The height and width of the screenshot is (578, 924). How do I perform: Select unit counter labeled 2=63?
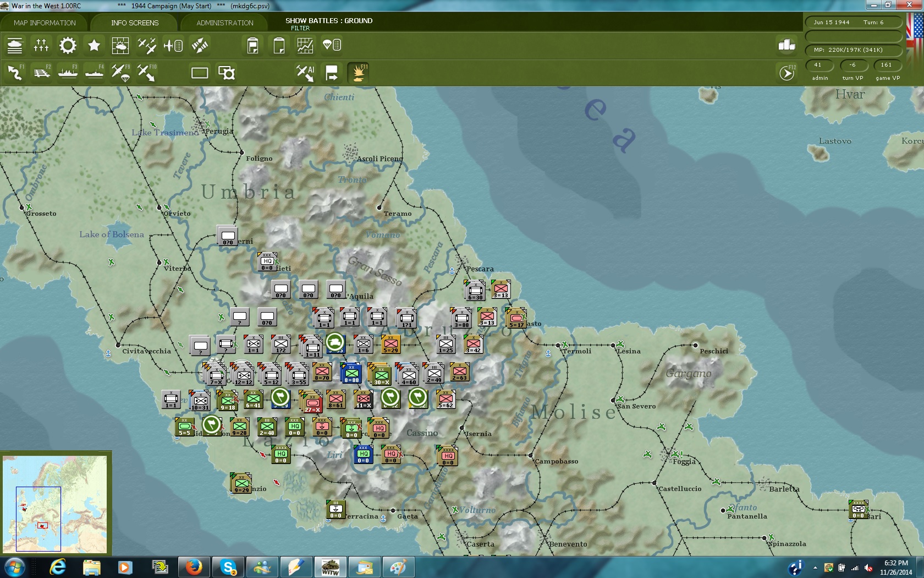coord(459,372)
